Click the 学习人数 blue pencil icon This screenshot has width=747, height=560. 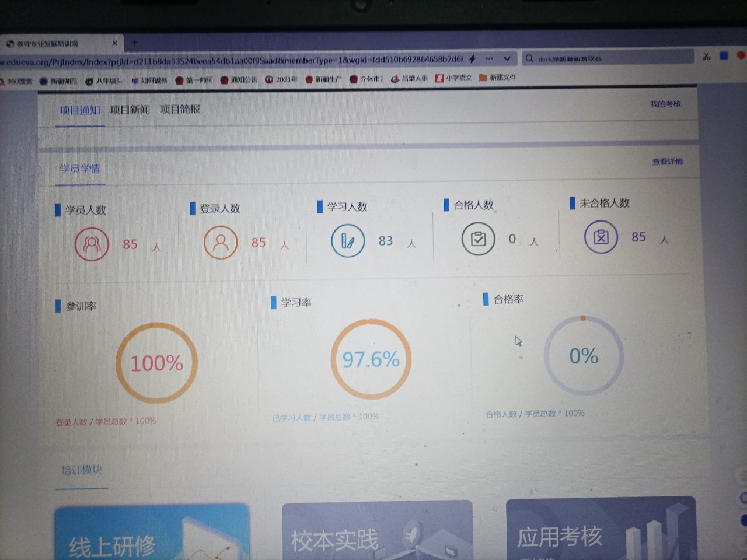348,240
